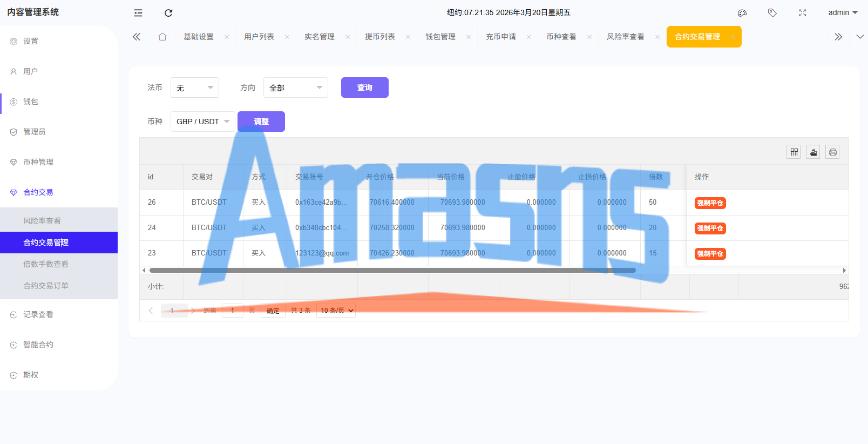Viewport: 868px width, 444px height.
Task: Click the page jump number input
Action: coord(233,311)
